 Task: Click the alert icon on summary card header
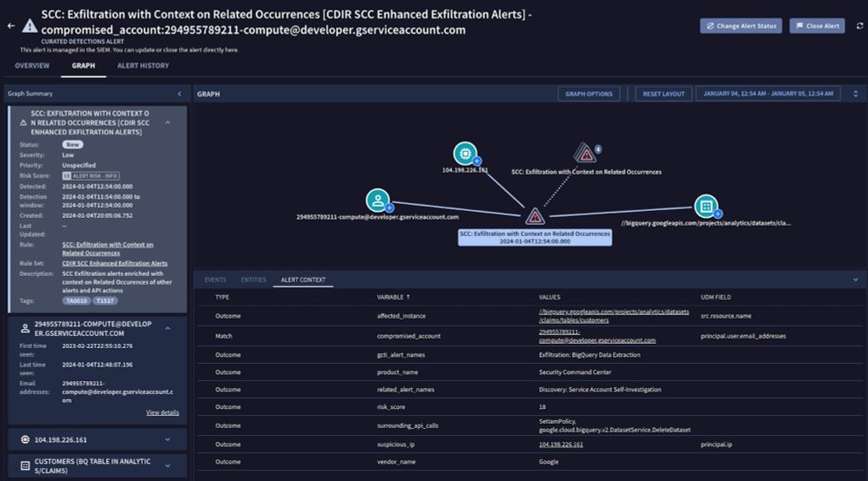pyautogui.click(x=23, y=123)
